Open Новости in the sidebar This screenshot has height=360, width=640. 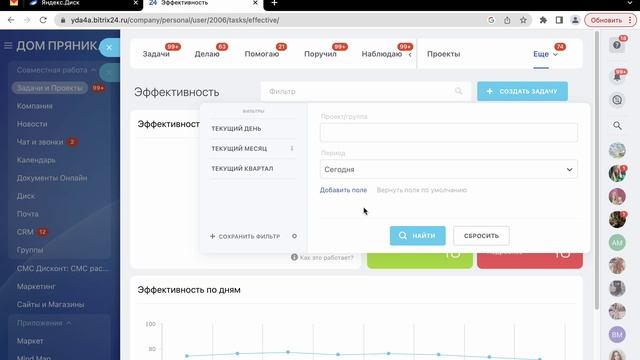[32, 124]
